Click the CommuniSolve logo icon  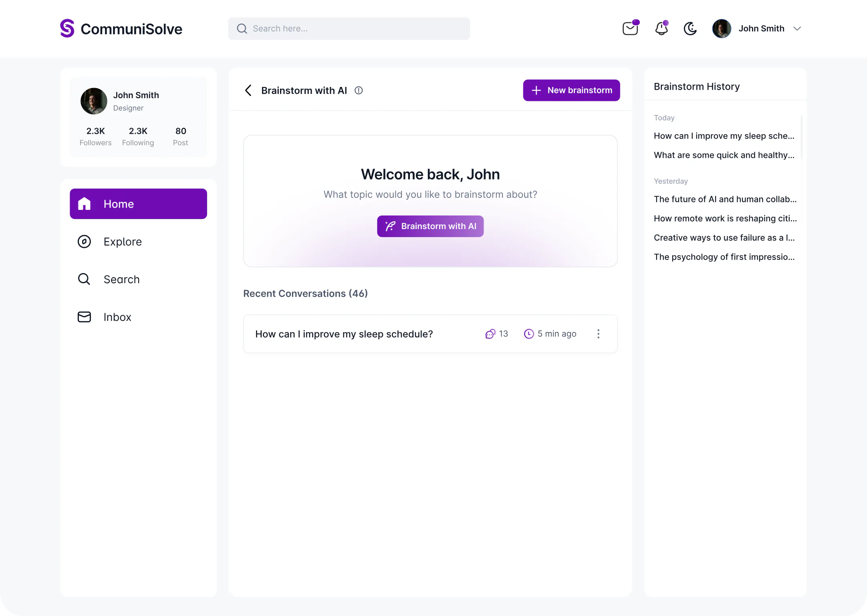click(67, 28)
